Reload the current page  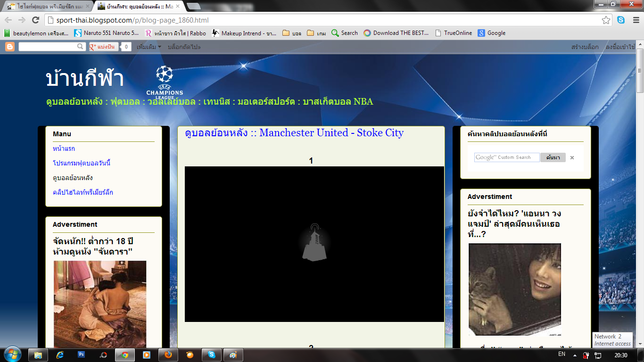(x=35, y=20)
